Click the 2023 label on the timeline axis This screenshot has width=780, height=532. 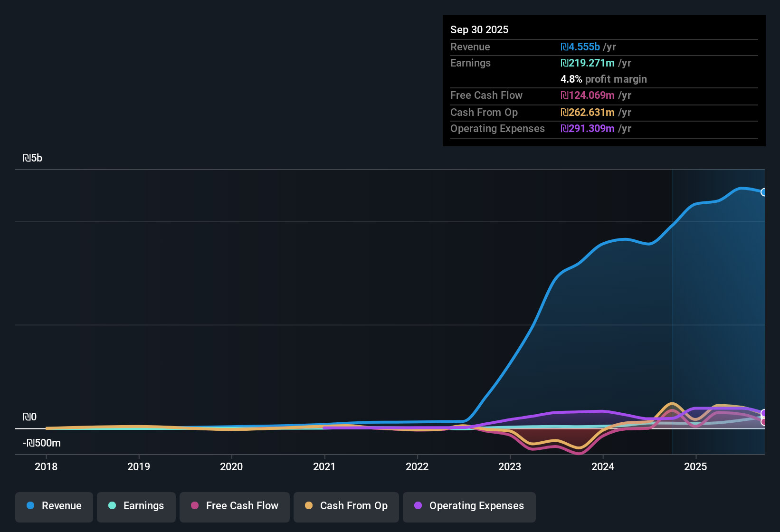(510, 467)
